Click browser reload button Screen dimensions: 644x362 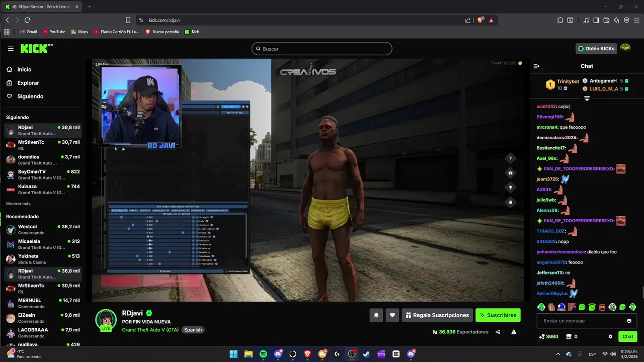point(27,20)
